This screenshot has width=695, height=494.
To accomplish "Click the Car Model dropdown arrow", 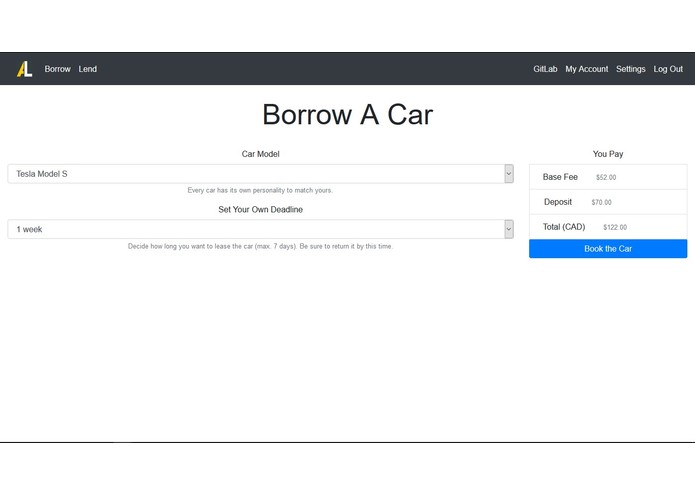I will tap(509, 174).
